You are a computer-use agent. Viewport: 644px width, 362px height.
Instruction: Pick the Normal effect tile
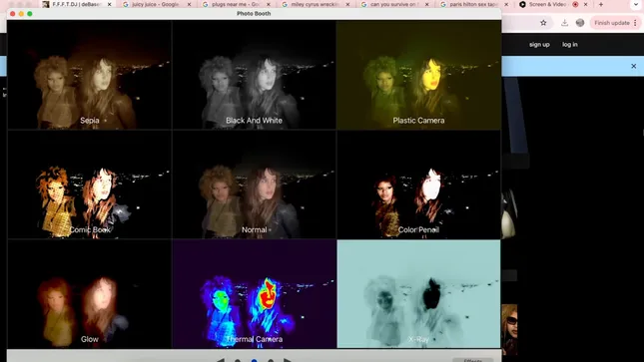click(254, 184)
